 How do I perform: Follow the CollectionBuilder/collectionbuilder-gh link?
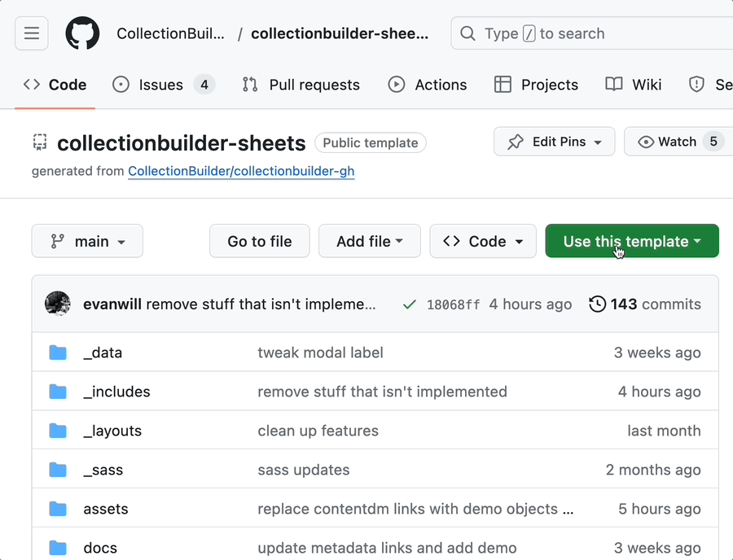[241, 172]
